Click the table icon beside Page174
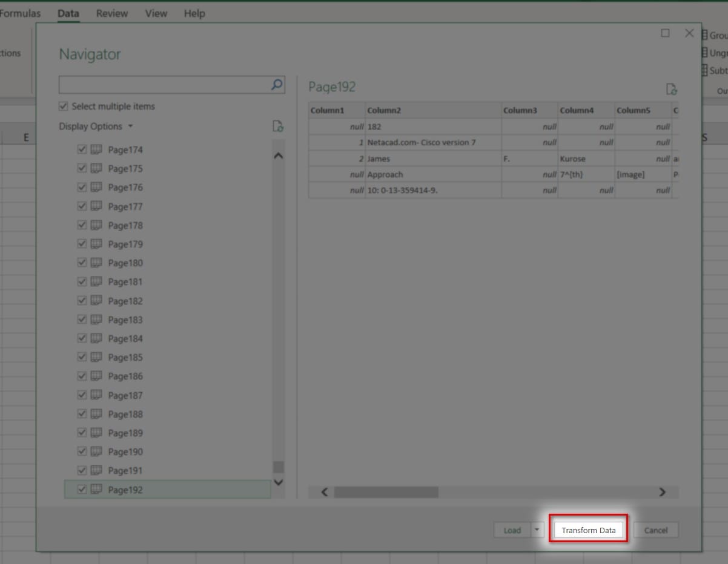This screenshot has width=728, height=564. click(96, 149)
